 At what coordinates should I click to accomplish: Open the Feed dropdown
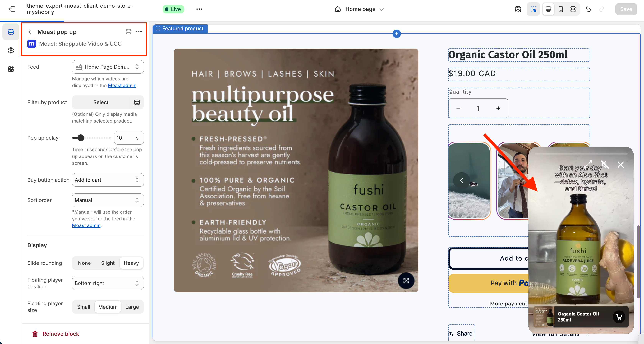click(108, 67)
